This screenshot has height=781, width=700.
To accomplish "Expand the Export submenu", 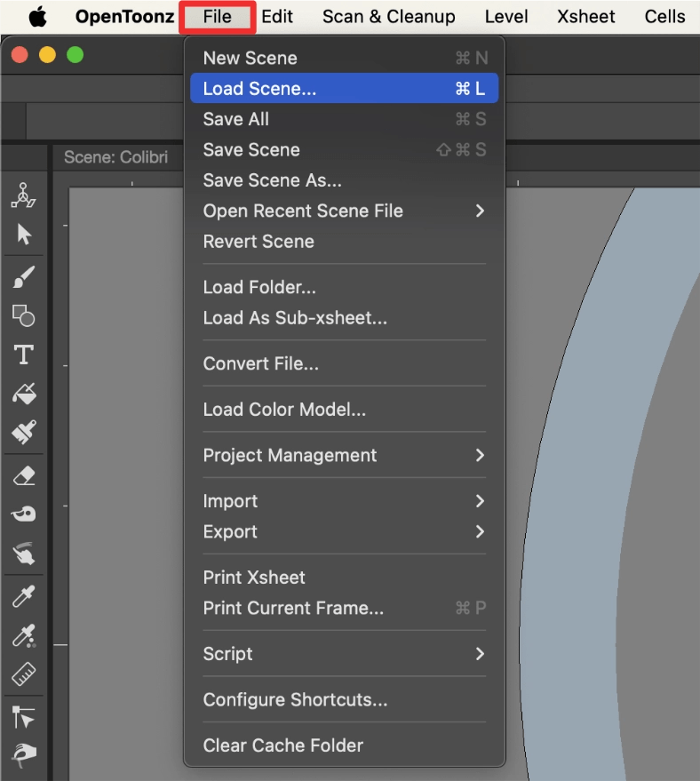I will tap(344, 531).
